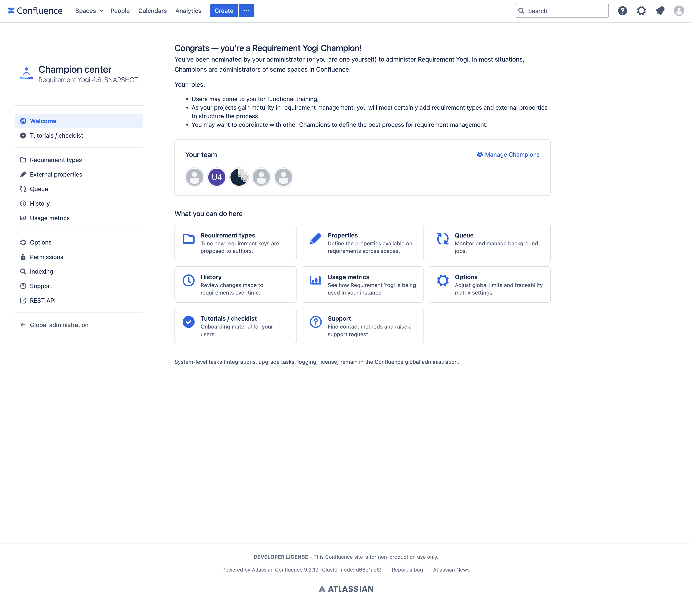Open the notifications icon in the header
Viewport: 691px width, 616px height.
click(660, 11)
